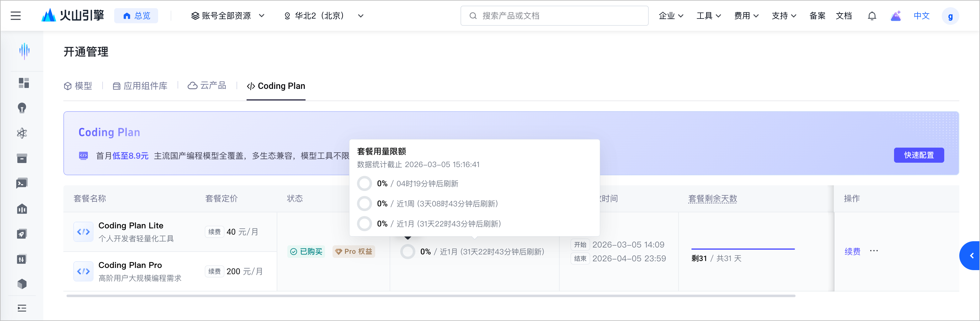
Task: Open the purple AI assistant icon
Action: (896, 16)
